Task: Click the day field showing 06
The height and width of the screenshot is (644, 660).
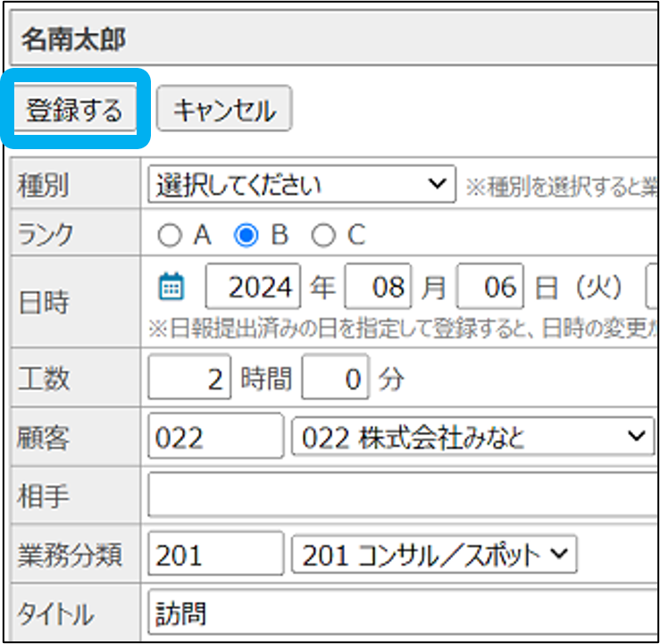Action: 489,287
